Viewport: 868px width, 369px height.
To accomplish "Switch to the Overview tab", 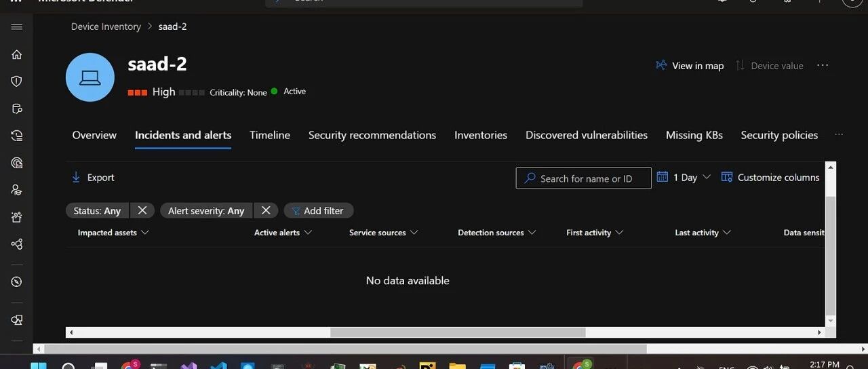I will point(94,135).
